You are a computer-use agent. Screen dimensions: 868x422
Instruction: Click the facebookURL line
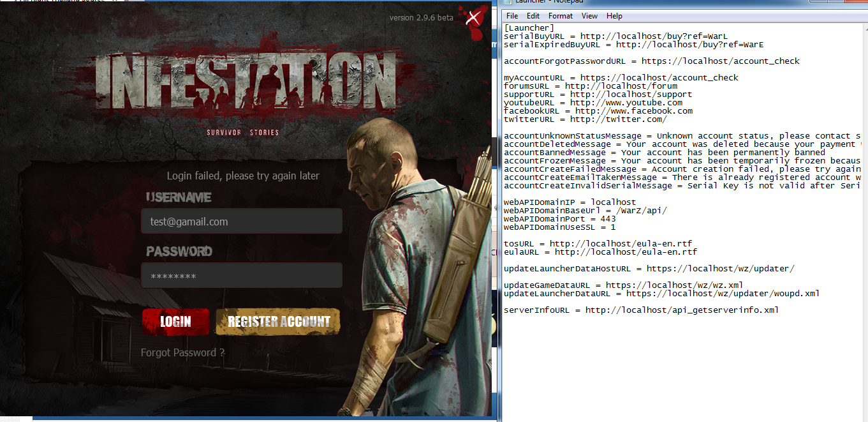click(x=598, y=111)
